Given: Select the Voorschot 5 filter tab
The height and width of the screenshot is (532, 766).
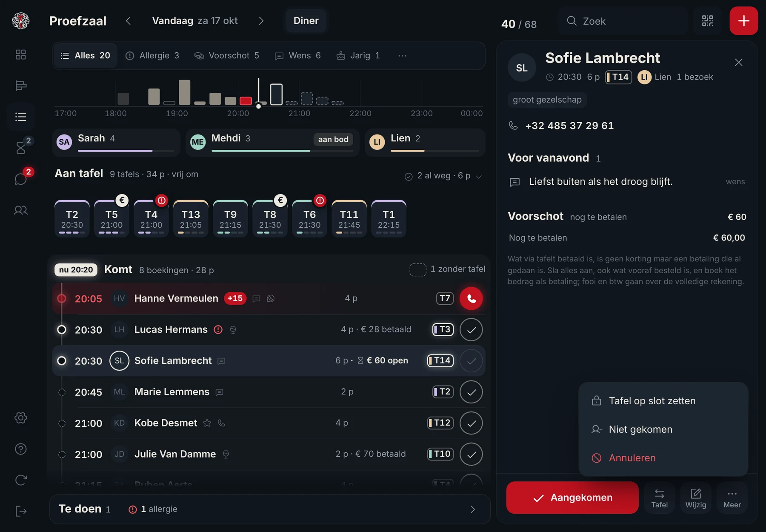Looking at the screenshot, I should coord(226,56).
